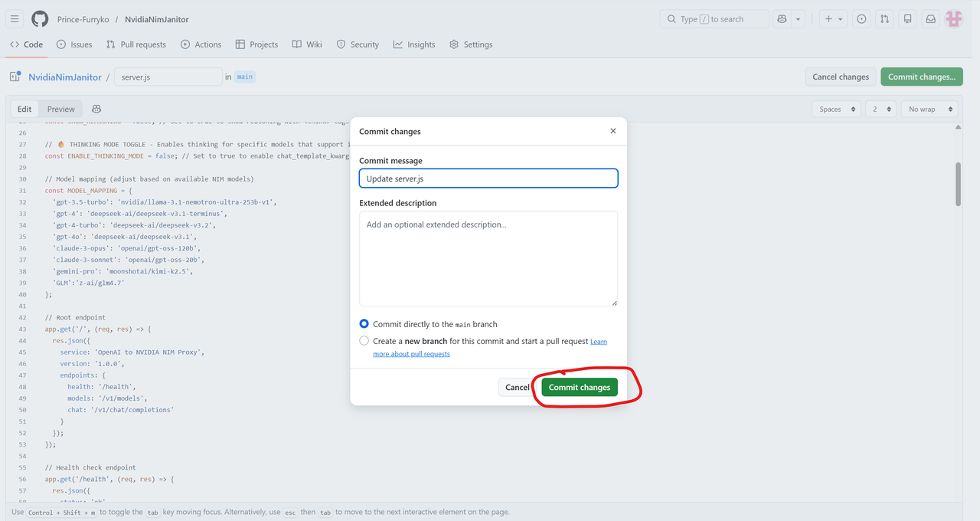Open the Issues tab
This screenshot has height=521, width=980.
point(74,44)
